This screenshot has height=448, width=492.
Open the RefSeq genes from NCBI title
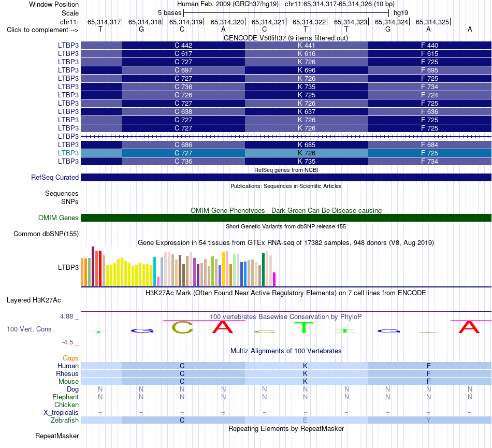pyautogui.click(x=286, y=170)
